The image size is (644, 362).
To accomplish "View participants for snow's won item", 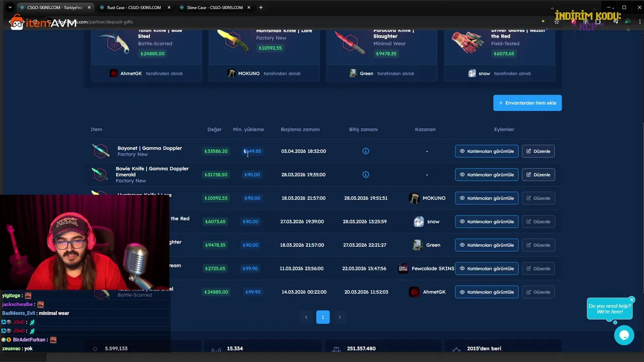I will pos(487,221).
